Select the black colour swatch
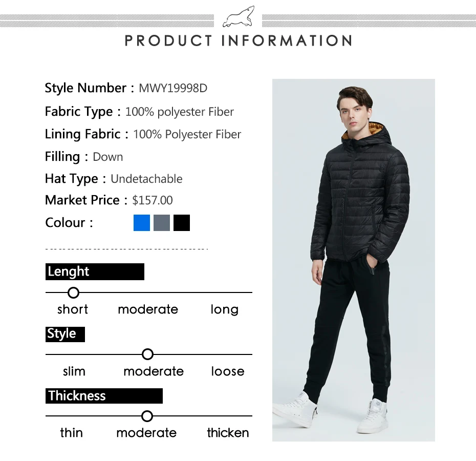This screenshot has width=476, height=461. point(182,223)
